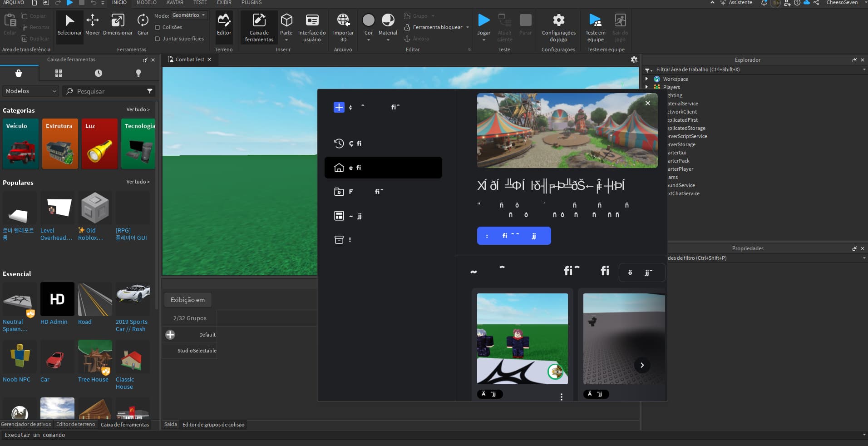Switch to the MODELO ribbon tab
This screenshot has width=868, height=446.
[x=146, y=2]
